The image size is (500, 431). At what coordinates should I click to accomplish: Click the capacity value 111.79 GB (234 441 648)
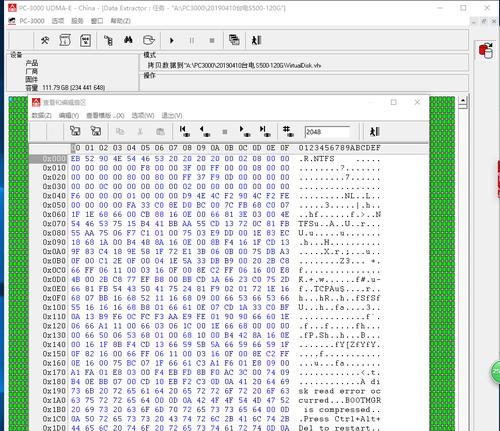pos(74,88)
